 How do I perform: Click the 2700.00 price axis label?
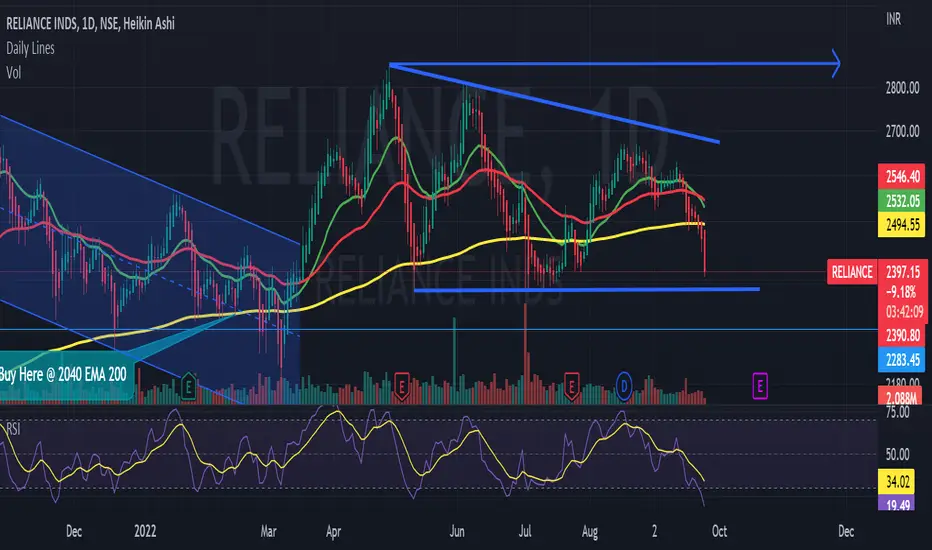tap(902, 131)
